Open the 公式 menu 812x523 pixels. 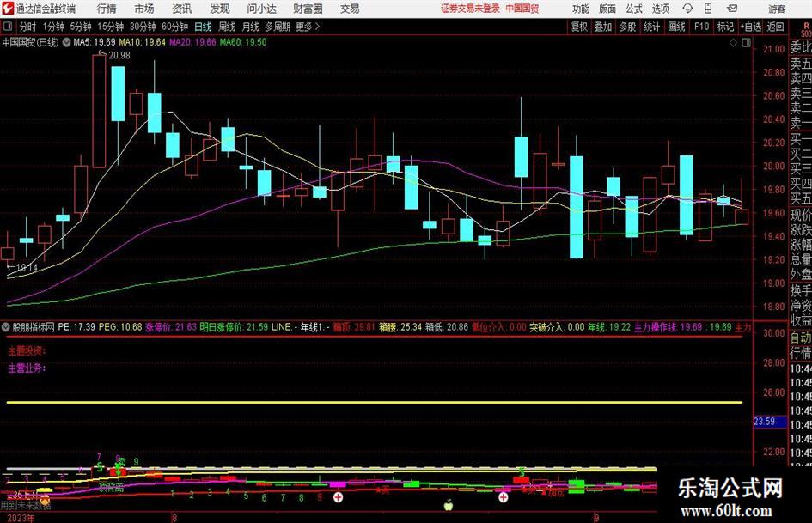pos(634,9)
